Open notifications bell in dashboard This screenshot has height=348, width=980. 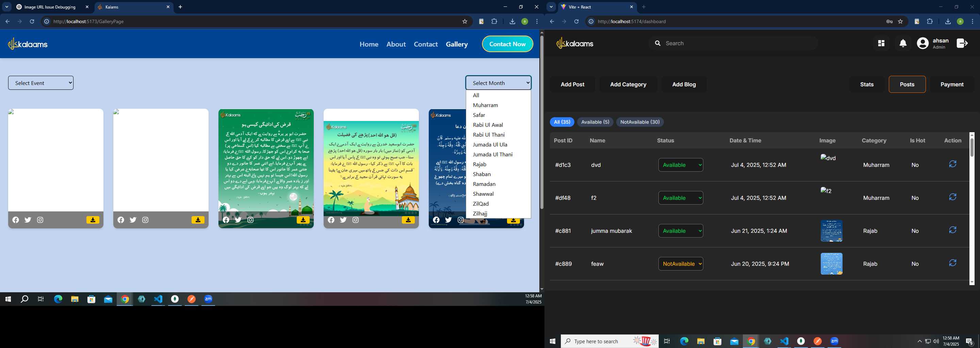pos(903,43)
